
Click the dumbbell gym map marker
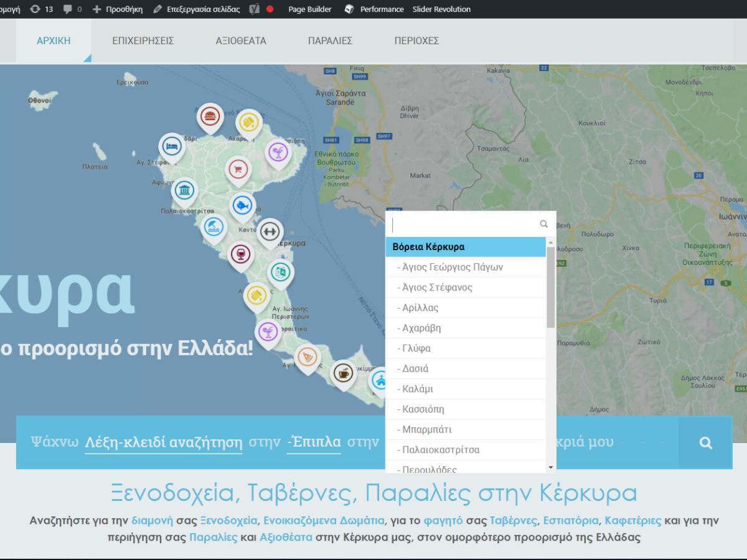click(x=270, y=232)
